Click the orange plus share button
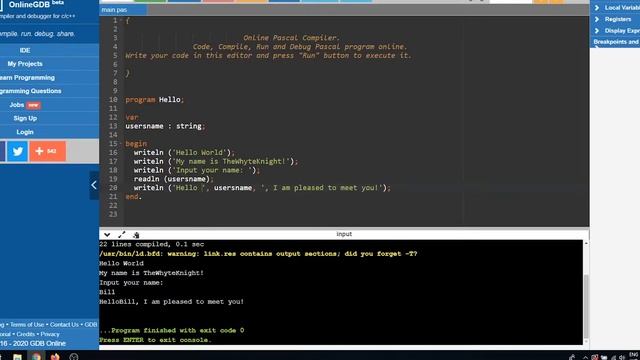Image resolution: width=640 pixels, height=360 pixels. coord(47,151)
